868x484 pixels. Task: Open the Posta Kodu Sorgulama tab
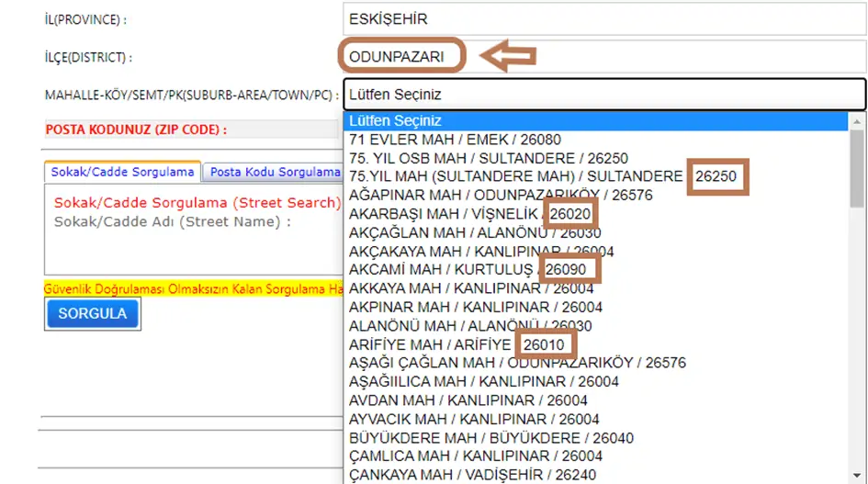click(x=276, y=172)
